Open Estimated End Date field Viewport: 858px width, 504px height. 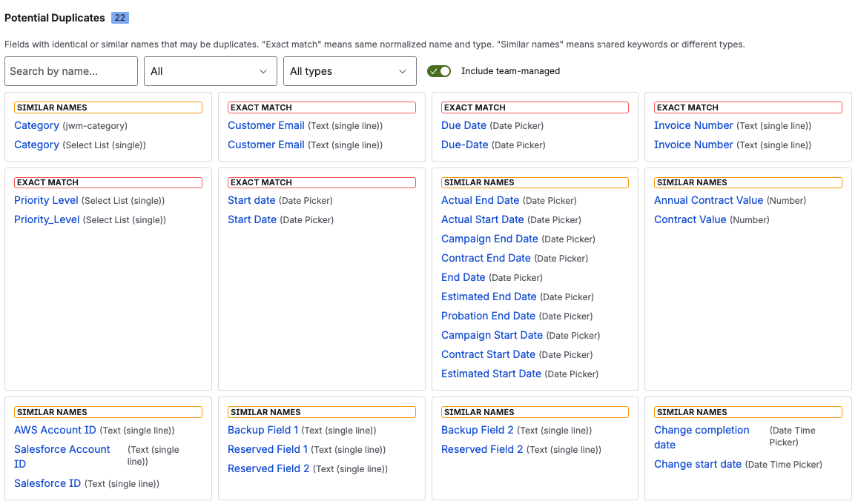pos(489,296)
